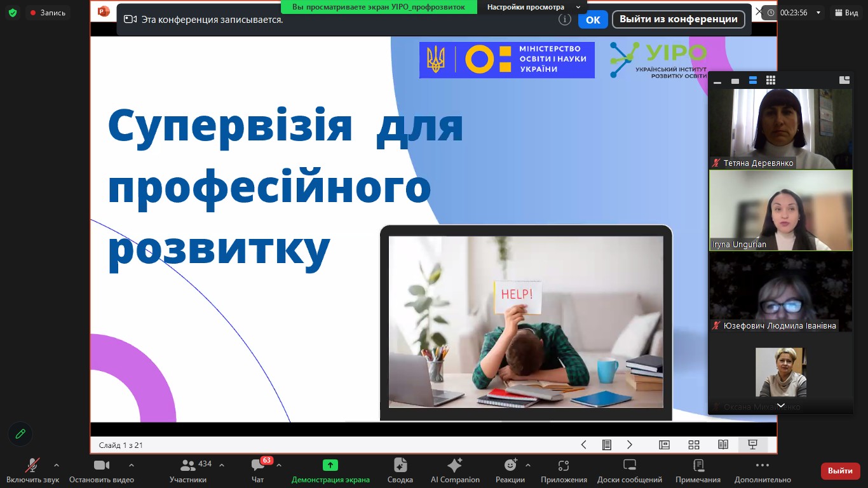Show more video tiles via down chevron
The width and height of the screenshot is (868, 488).
coord(780,406)
